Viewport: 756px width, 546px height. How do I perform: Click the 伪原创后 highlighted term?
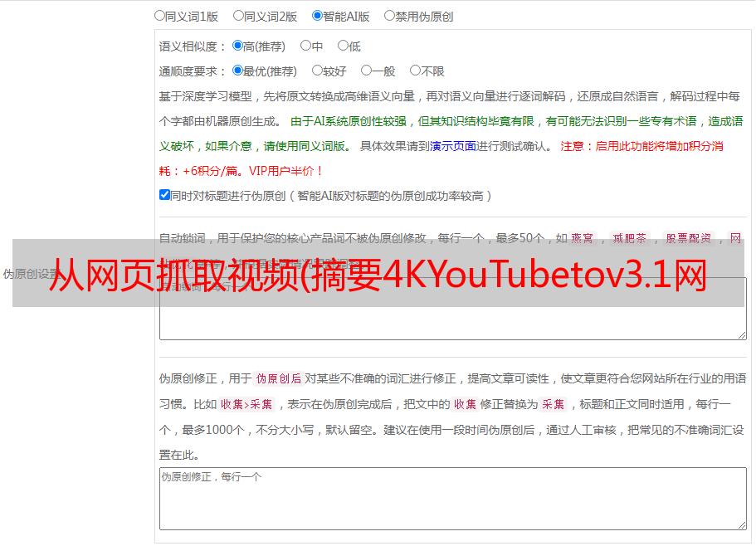pos(279,378)
